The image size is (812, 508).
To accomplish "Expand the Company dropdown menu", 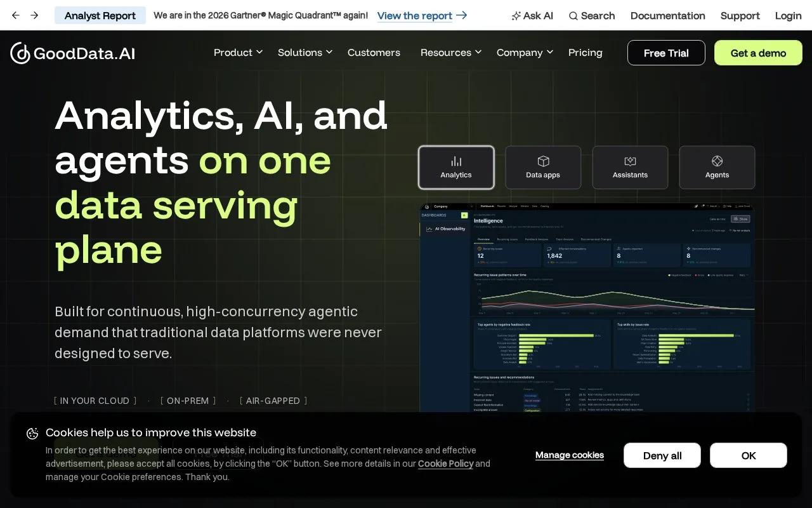I will point(525,52).
